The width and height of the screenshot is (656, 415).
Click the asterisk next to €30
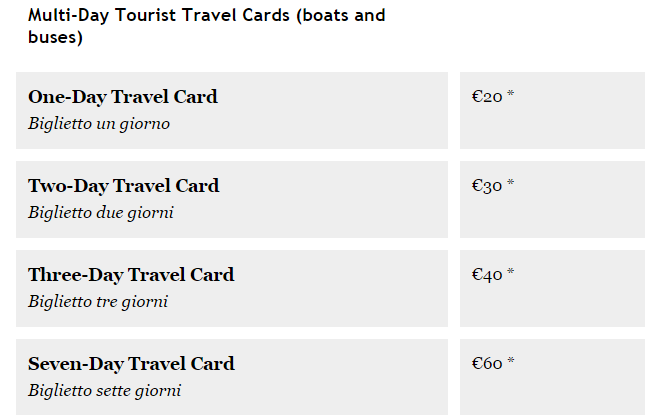[510, 182]
